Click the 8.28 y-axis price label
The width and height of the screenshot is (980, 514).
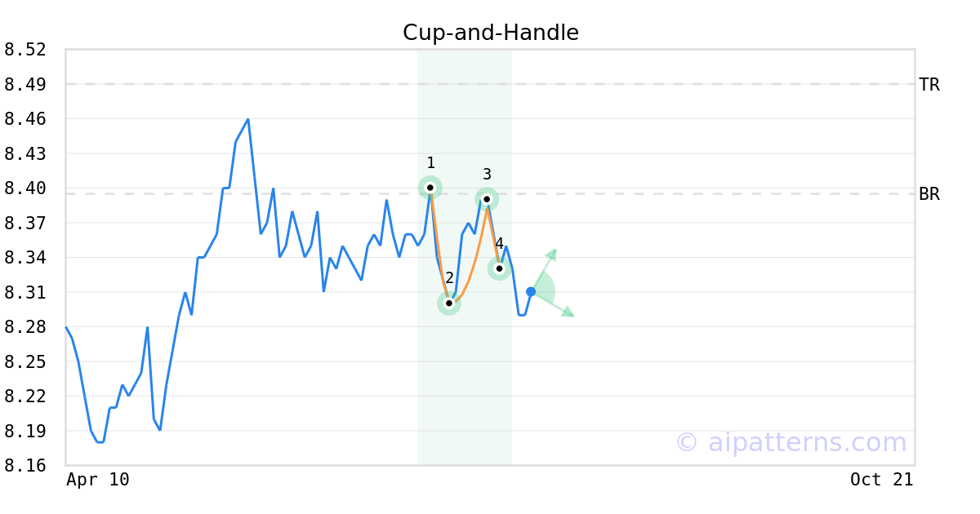[24, 327]
